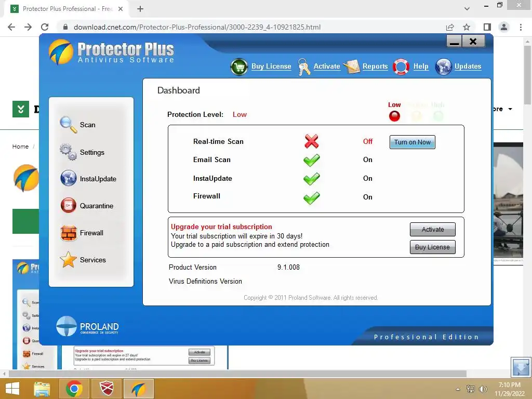Open the Settings gears icon
Viewport: 532px width, 399px height.
point(68,152)
